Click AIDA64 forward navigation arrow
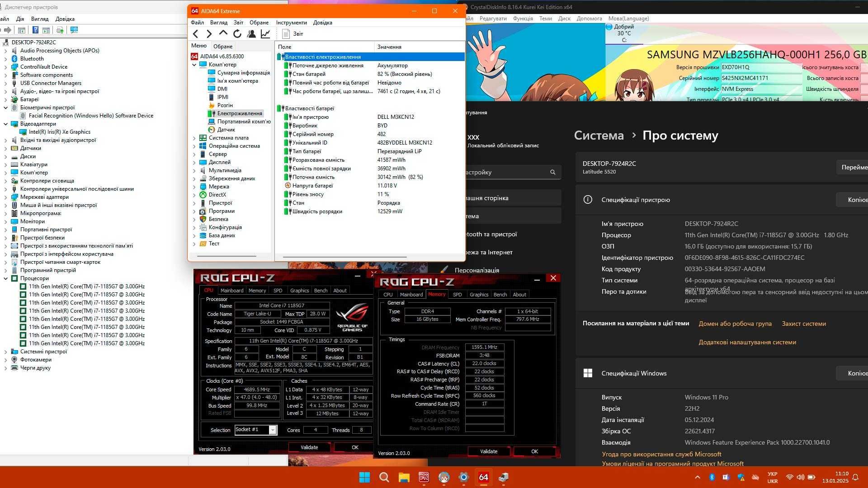Screen dimensions: 868x488 (209, 34)
